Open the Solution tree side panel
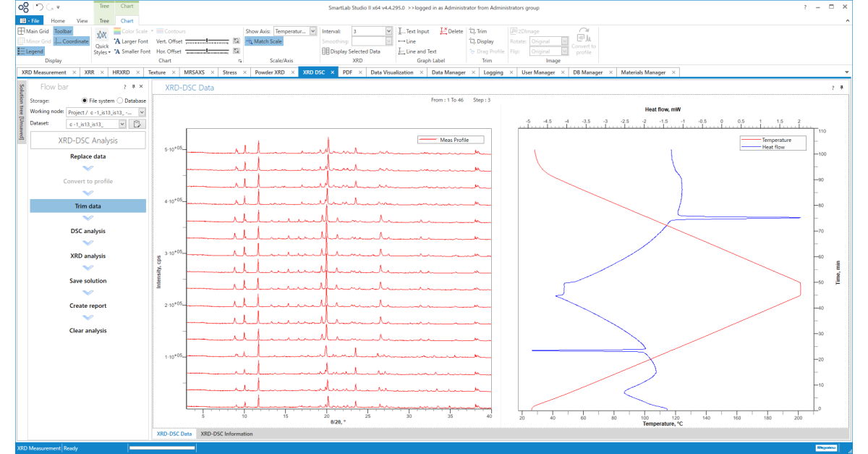Image resolution: width=868 pixels, height=454 pixels. coord(22,111)
